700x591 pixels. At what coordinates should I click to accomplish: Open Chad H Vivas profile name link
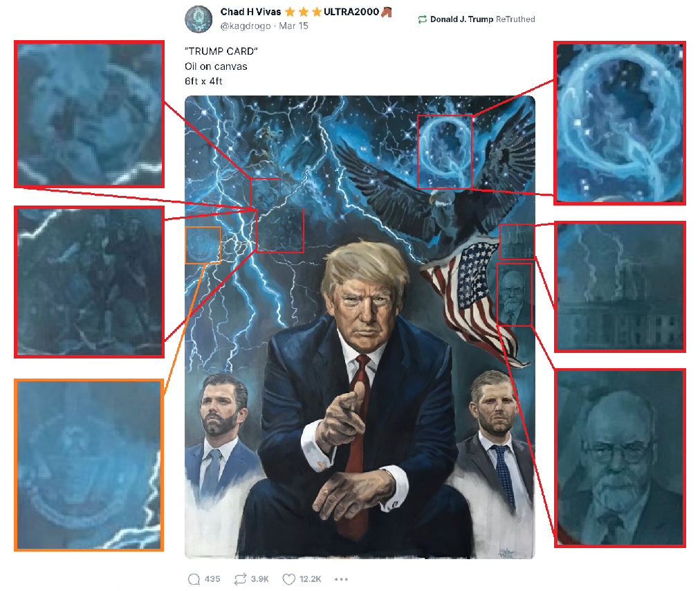coord(250,12)
